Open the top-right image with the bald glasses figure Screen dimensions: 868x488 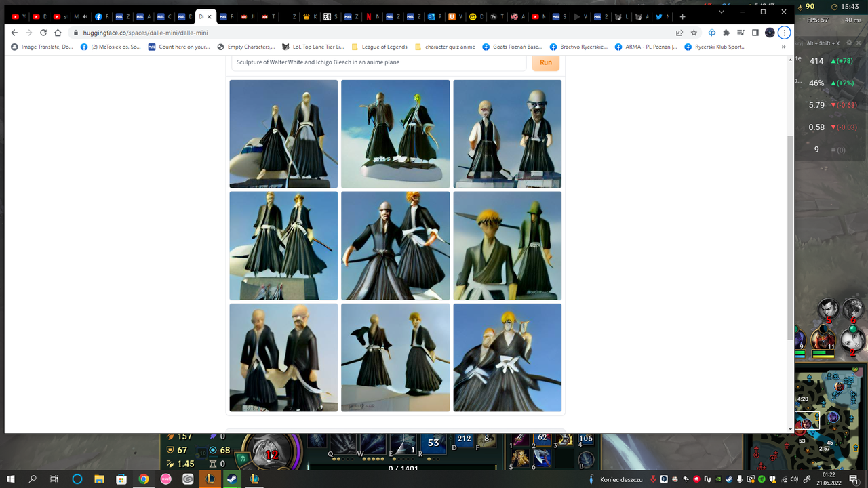(507, 134)
